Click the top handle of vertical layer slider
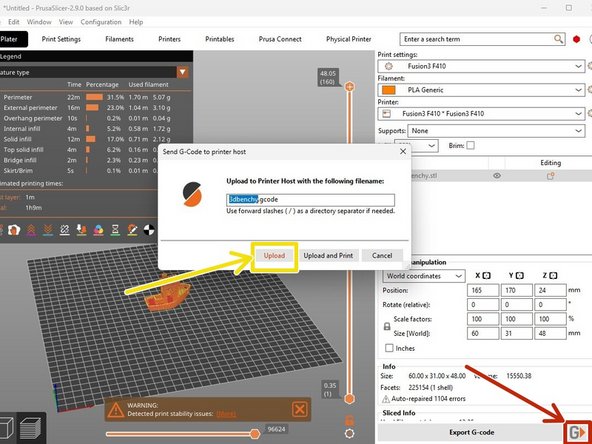The width and height of the screenshot is (592, 444). pyautogui.click(x=350, y=86)
